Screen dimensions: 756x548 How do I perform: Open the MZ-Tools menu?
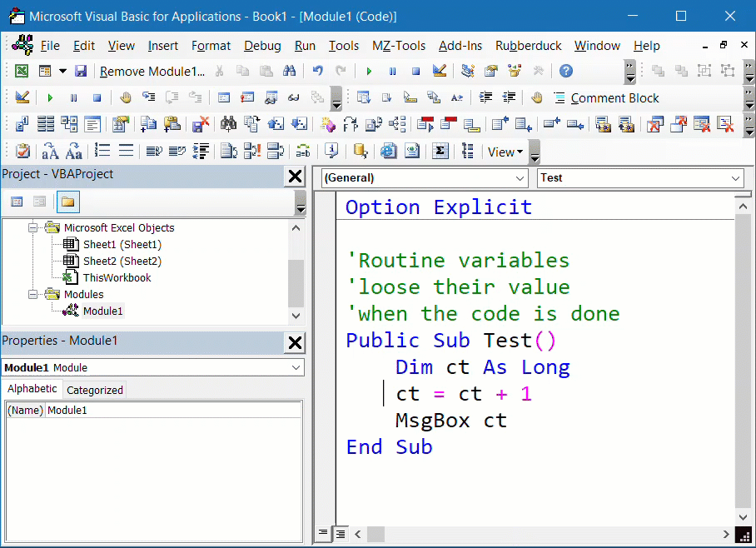pyautogui.click(x=399, y=45)
